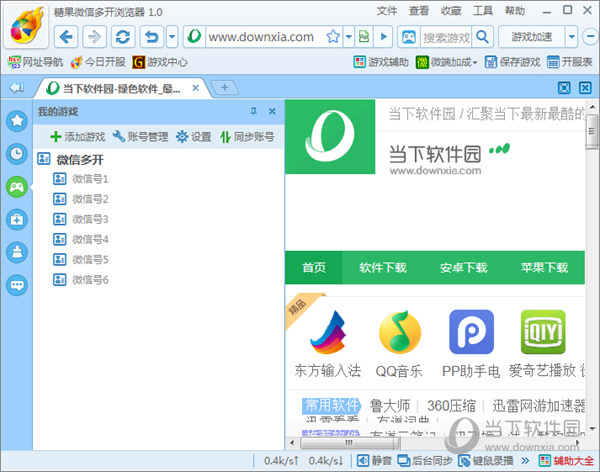Select 微信号4 in the list

click(x=80, y=239)
